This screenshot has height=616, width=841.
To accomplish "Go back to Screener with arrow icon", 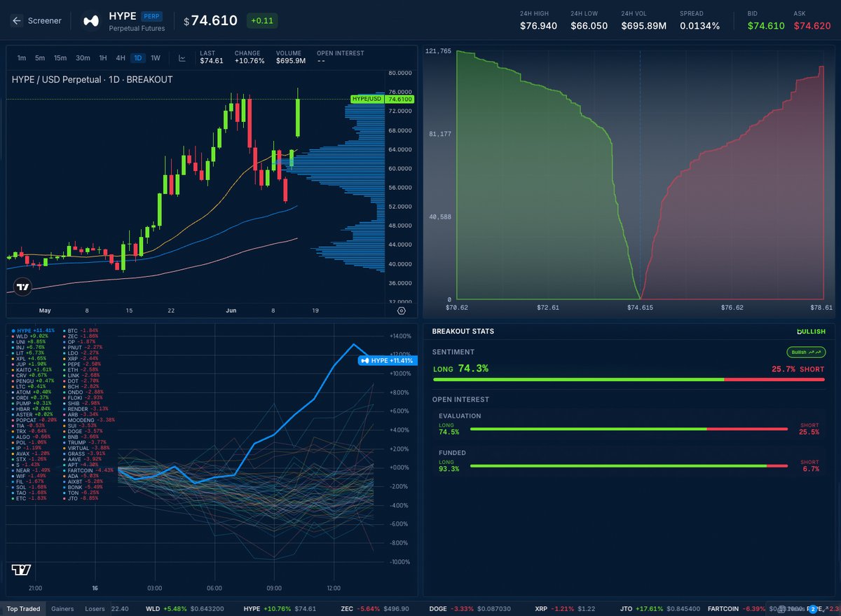I will tap(17, 21).
